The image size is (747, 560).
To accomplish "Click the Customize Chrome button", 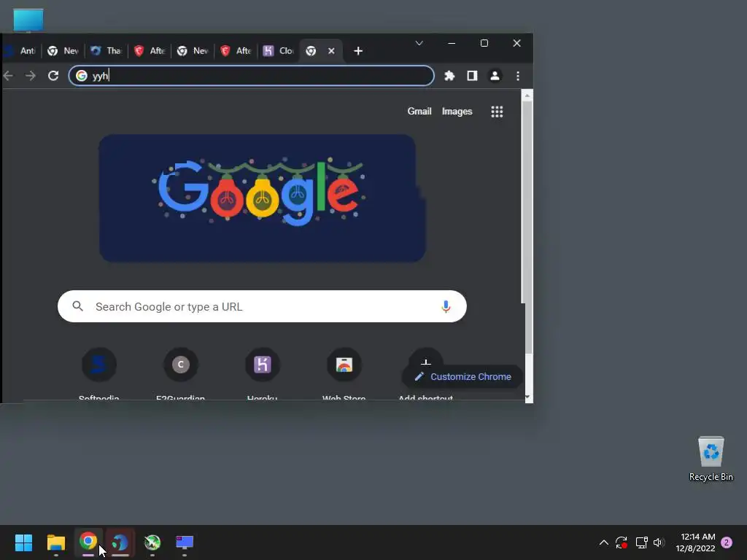I will coord(462,377).
